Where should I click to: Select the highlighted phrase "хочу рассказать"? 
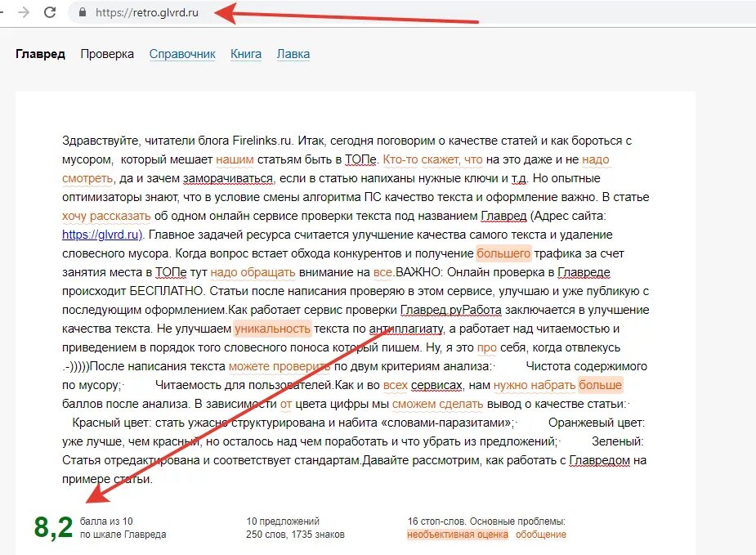(x=106, y=216)
